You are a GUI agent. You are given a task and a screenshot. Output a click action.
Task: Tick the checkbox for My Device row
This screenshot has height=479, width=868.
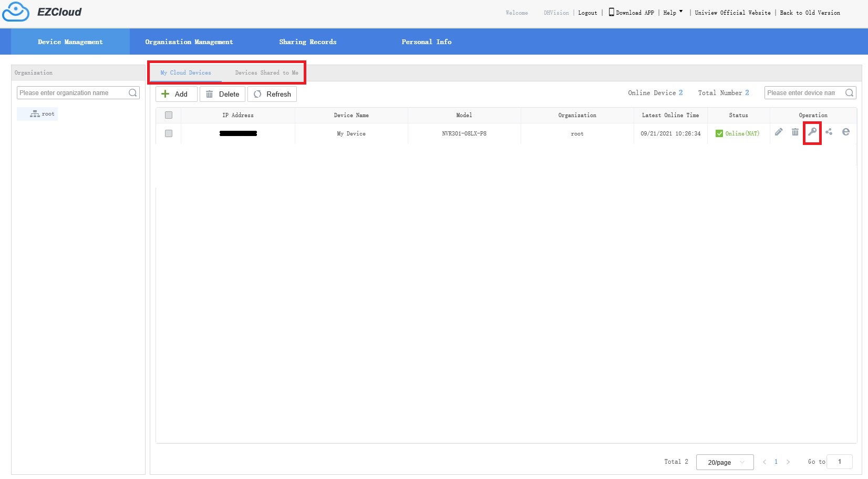(169, 133)
